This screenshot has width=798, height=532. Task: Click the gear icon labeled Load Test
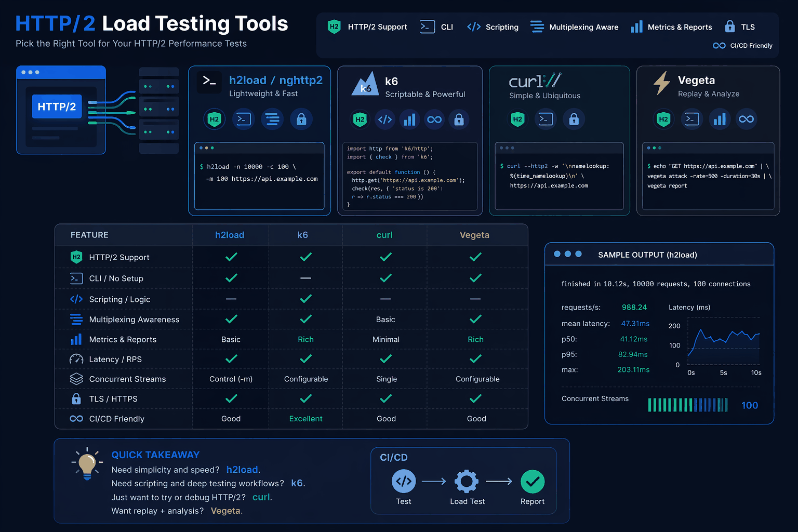tap(467, 481)
